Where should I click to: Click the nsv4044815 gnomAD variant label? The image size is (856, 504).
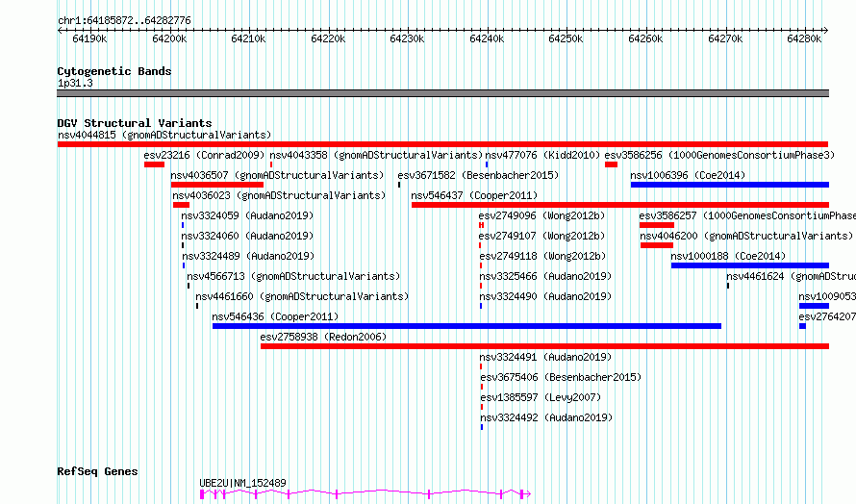pos(164,135)
